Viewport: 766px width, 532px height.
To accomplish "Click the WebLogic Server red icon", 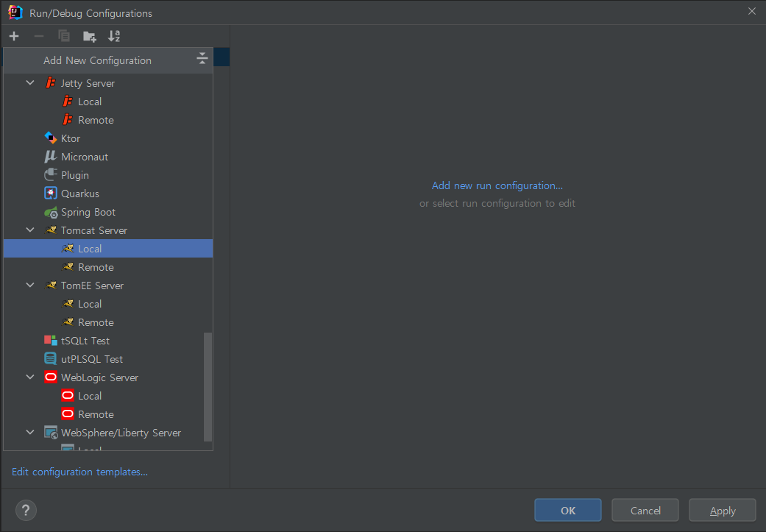I will (x=50, y=377).
